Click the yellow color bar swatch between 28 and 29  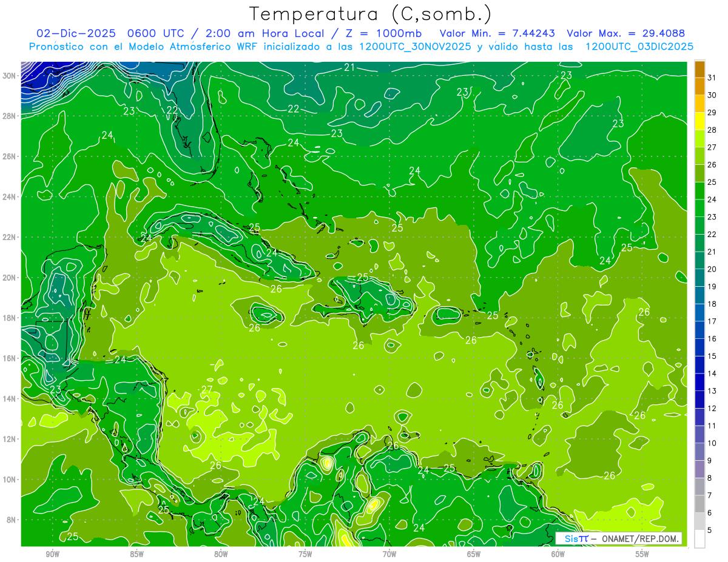[x=699, y=121]
